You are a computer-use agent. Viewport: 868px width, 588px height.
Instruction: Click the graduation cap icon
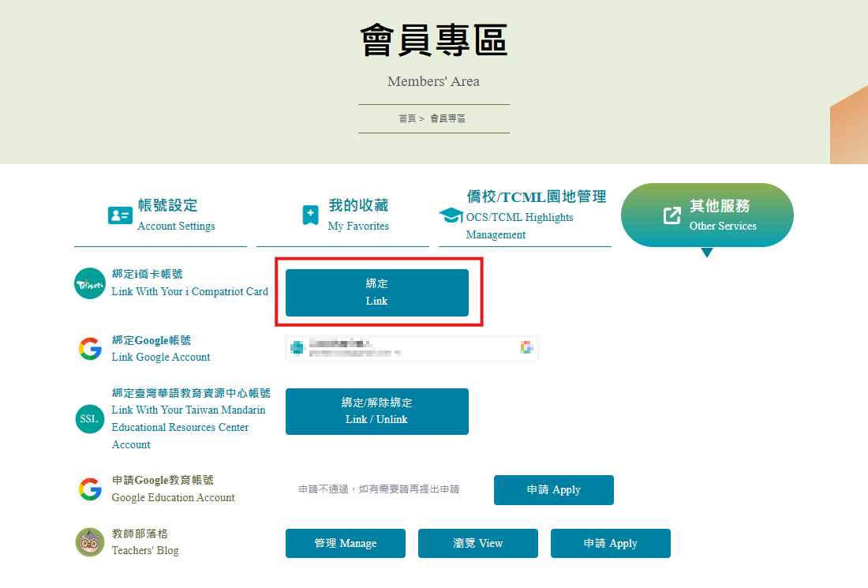click(451, 215)
